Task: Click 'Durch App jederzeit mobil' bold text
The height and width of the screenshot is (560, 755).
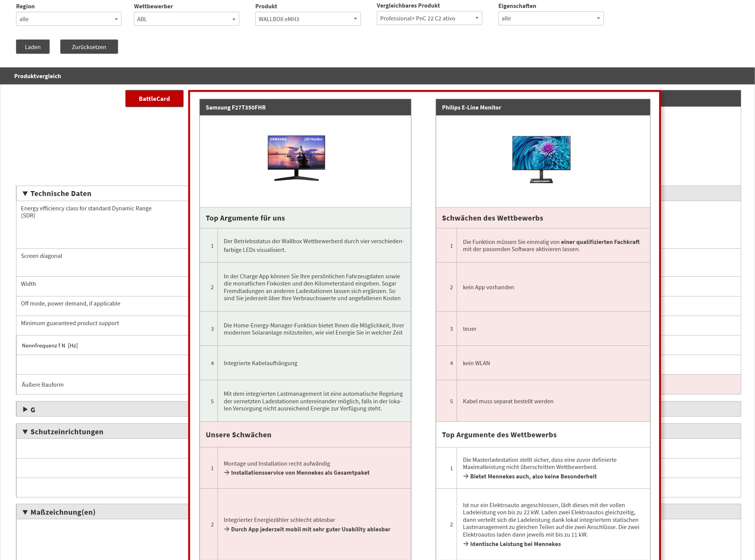Action: [311, 529]
